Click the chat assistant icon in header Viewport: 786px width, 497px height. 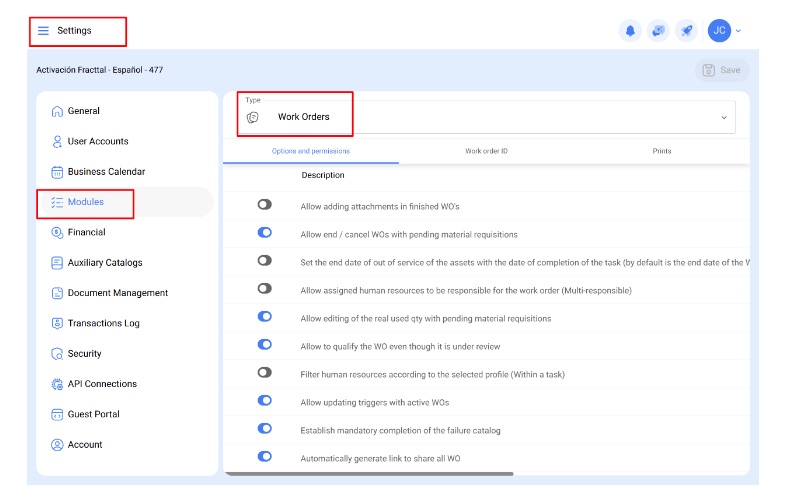pos(658,31)
